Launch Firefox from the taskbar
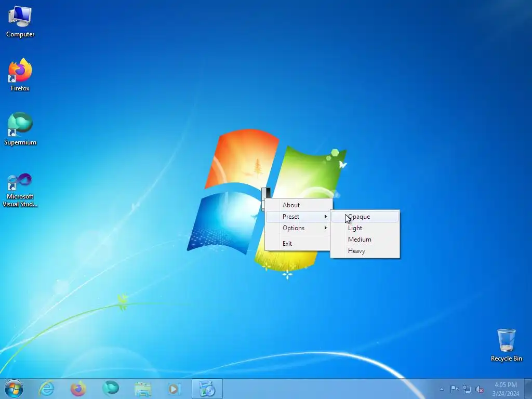Viewport: 532px width, 399px height. pyautogui.click(x=78, y=389)
